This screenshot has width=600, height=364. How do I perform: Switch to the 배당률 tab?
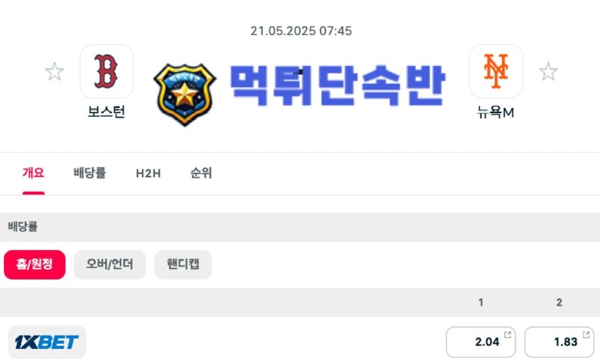click(89, 173)
